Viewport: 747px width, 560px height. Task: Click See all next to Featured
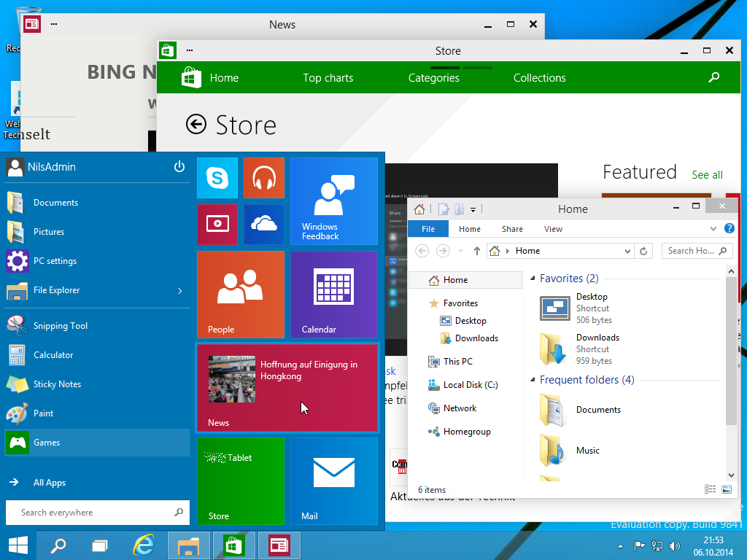tap(707, 175)
